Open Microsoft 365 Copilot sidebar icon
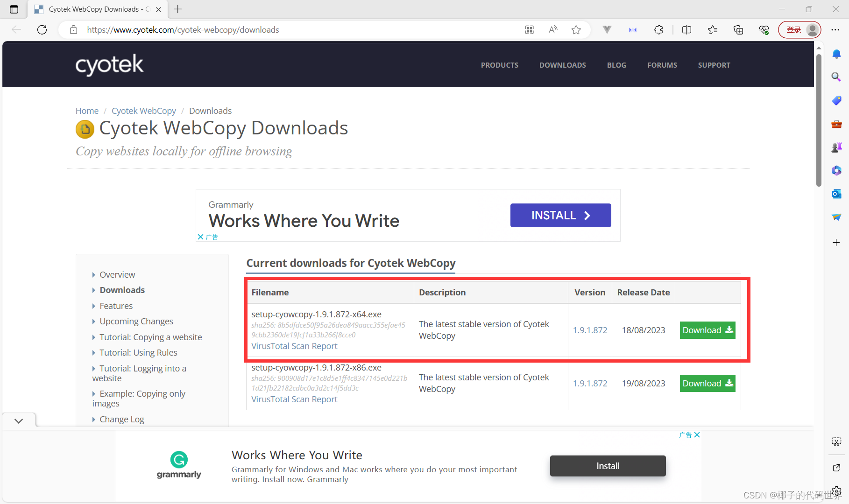Image resolution: width=849 pixels, height=504 pixels. (x=836, y=171)
